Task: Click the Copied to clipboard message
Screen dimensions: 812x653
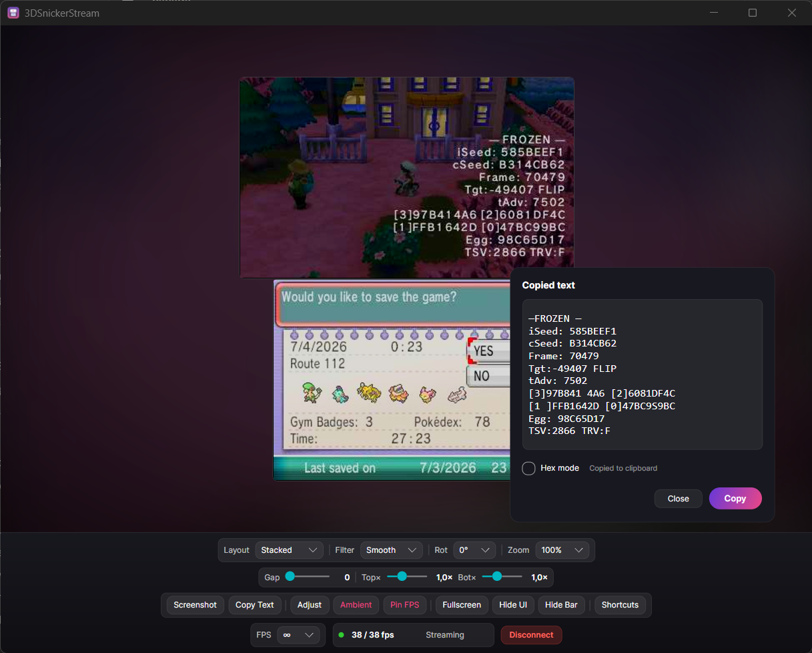Action: (623, 468)
